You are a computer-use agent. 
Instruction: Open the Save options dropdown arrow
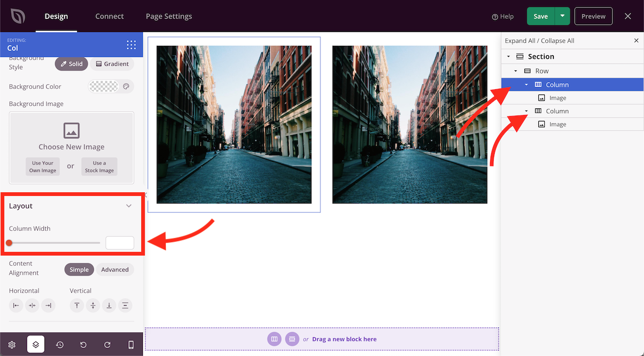[x=562, y=16]
